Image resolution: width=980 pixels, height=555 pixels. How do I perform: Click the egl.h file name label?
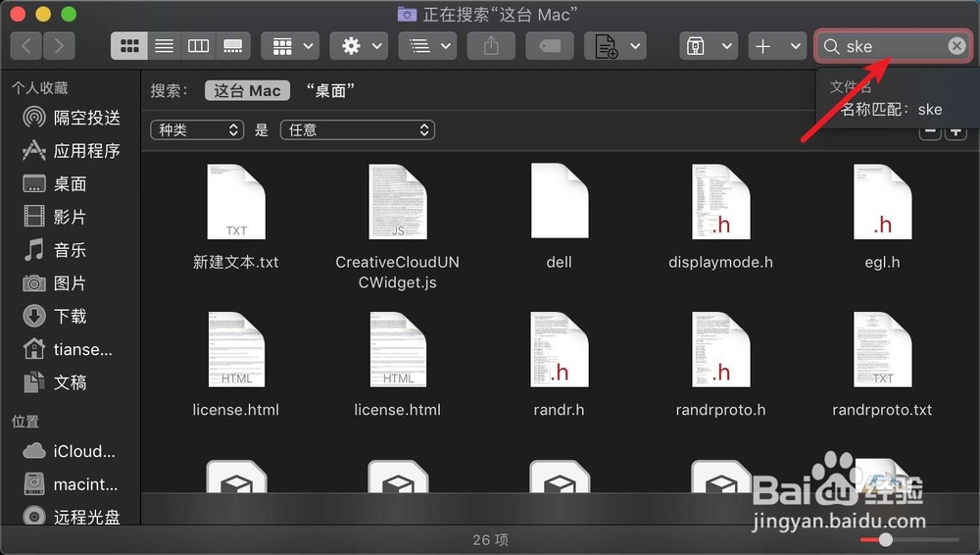click(883, 262)
